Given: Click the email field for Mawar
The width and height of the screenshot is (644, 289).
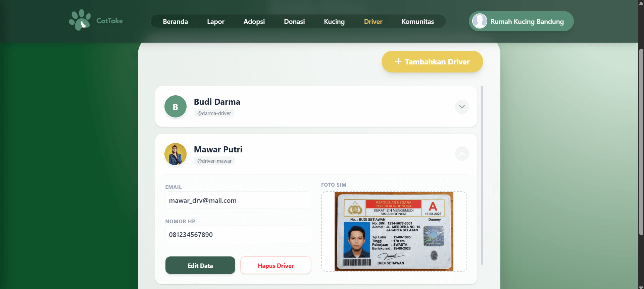Looking at the screenshot, I should coord(238,200).
